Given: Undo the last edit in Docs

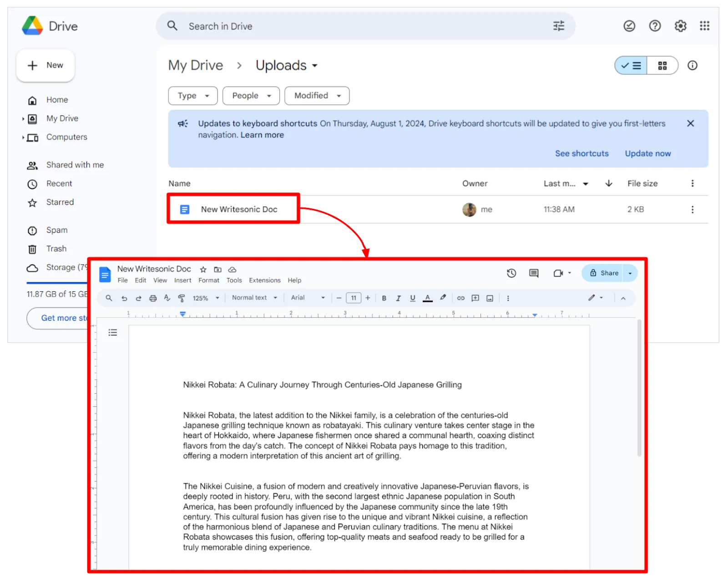Looking at the screenshot, I should [124, 298].
